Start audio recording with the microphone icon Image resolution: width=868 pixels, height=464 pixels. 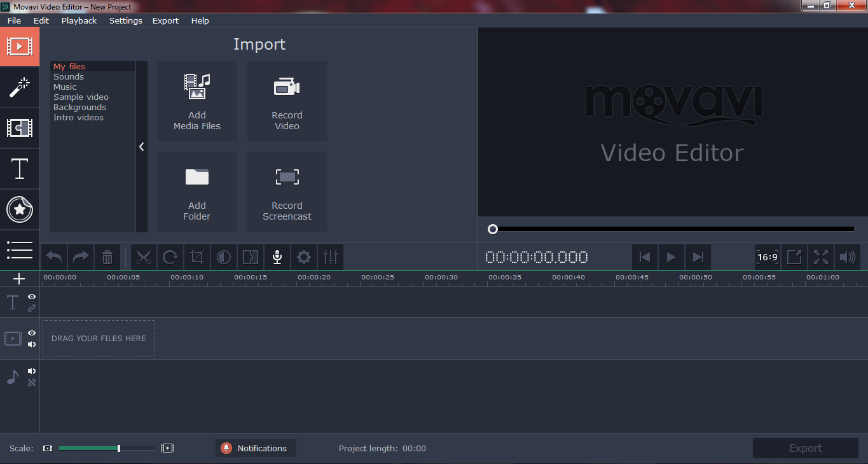point(277,257)
